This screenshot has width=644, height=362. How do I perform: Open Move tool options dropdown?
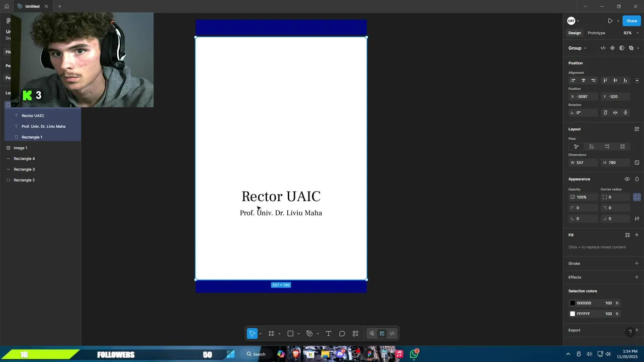[260, 334]
